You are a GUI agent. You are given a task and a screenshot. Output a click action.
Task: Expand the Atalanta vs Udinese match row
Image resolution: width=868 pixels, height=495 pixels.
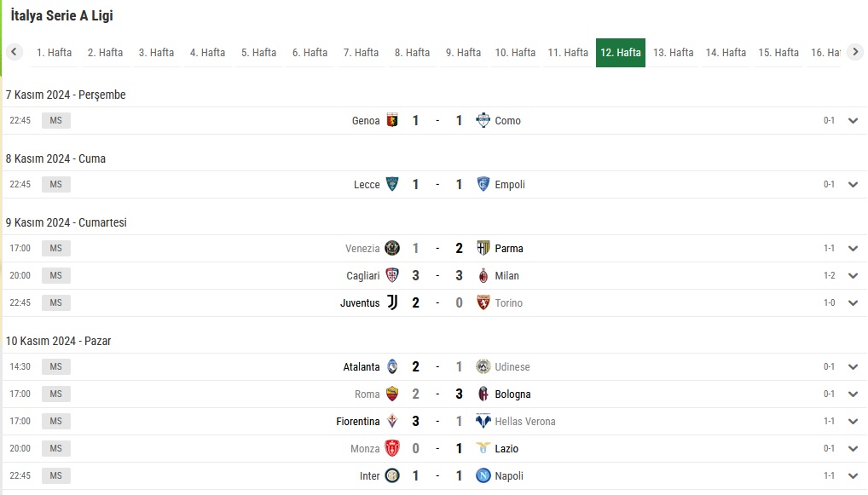[x=853, y=366]
